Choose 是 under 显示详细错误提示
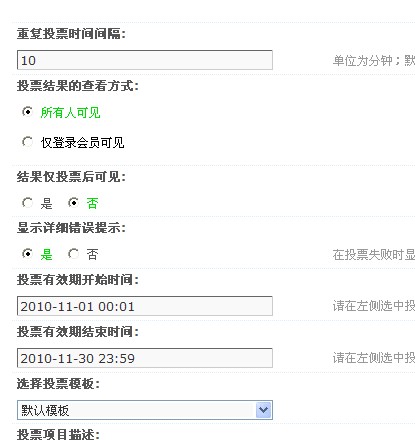 click(27, 254)
